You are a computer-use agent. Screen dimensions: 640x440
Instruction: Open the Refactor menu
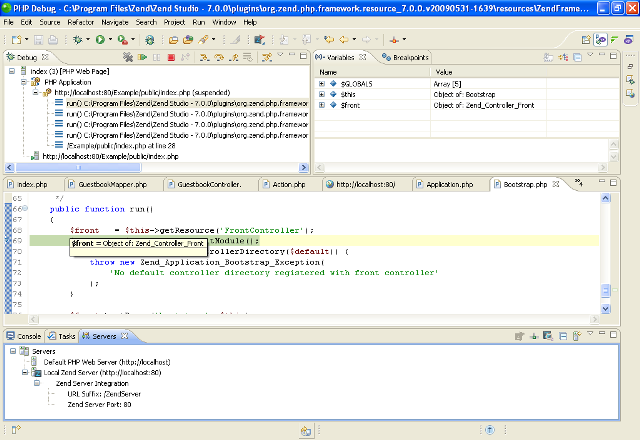pos(80,22)
